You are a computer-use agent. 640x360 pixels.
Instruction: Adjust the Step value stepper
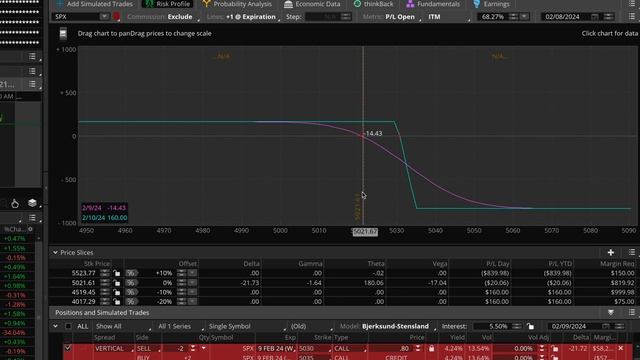(x=346, y=17)
